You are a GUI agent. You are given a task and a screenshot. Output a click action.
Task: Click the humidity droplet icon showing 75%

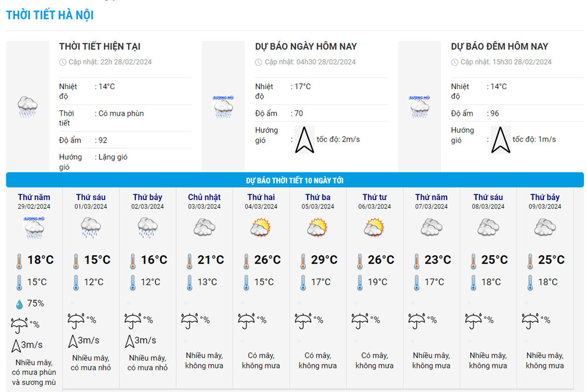pos(19,304)
